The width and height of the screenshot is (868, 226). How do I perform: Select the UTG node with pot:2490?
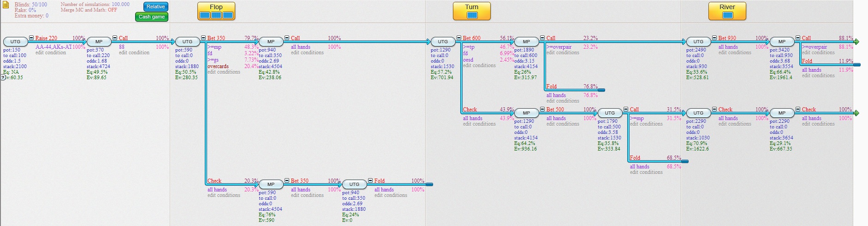pyautogui.click(x=698, y=41)
